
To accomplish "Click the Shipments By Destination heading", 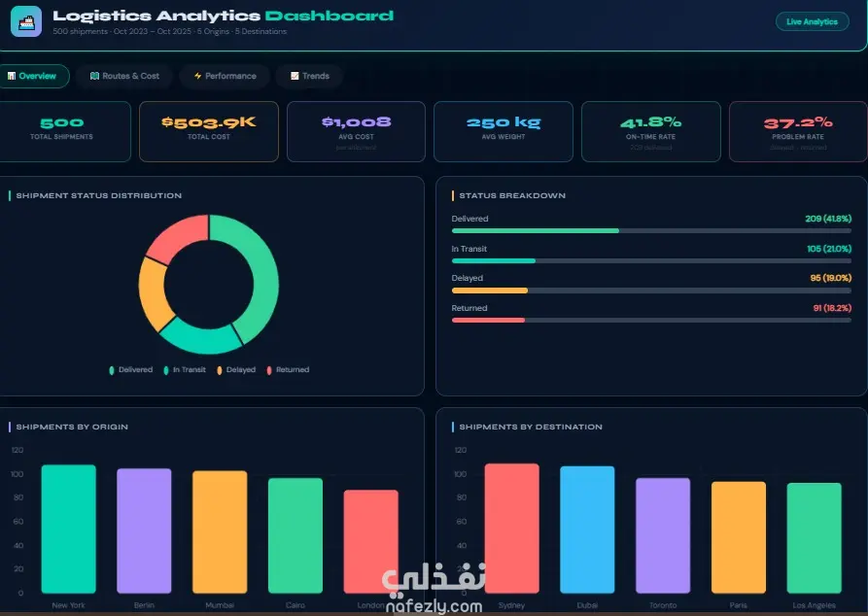I will point(531,427).
